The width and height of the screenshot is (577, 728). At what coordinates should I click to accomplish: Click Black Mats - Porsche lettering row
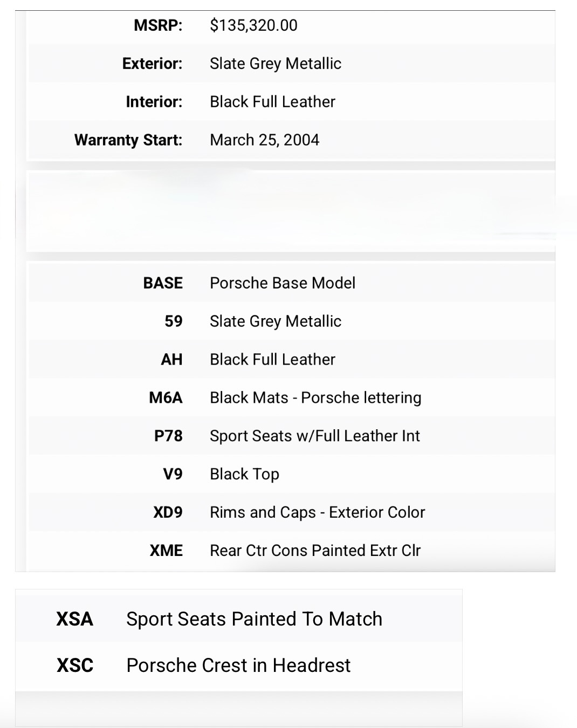[x=315, y=398]
